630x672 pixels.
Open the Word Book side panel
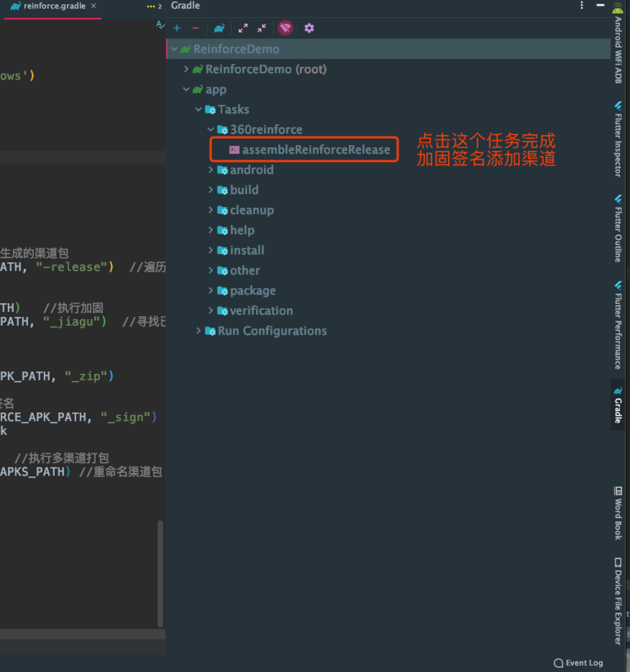pos(618,513)
